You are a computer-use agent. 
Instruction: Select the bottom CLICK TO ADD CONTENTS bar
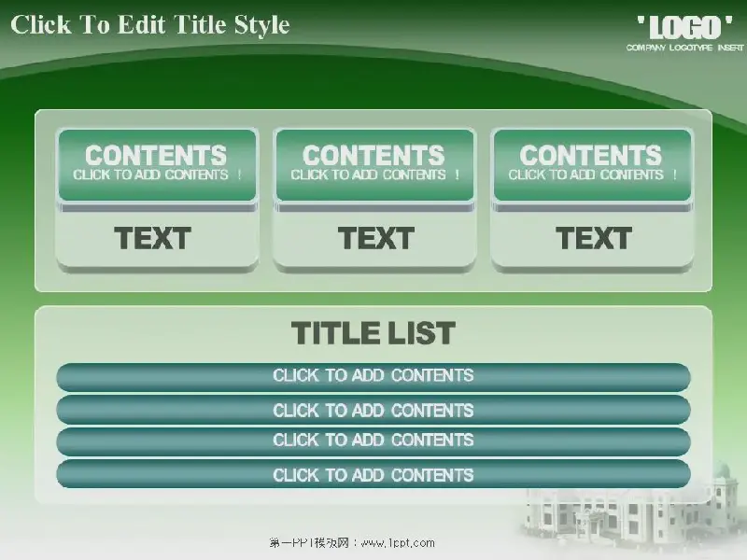click(x=373, y=474)
